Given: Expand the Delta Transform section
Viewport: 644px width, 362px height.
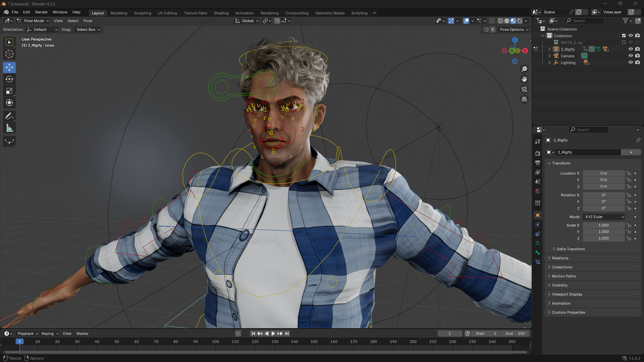Looking at the screenshot, I should pyautogui.click(x=571, y=249).
